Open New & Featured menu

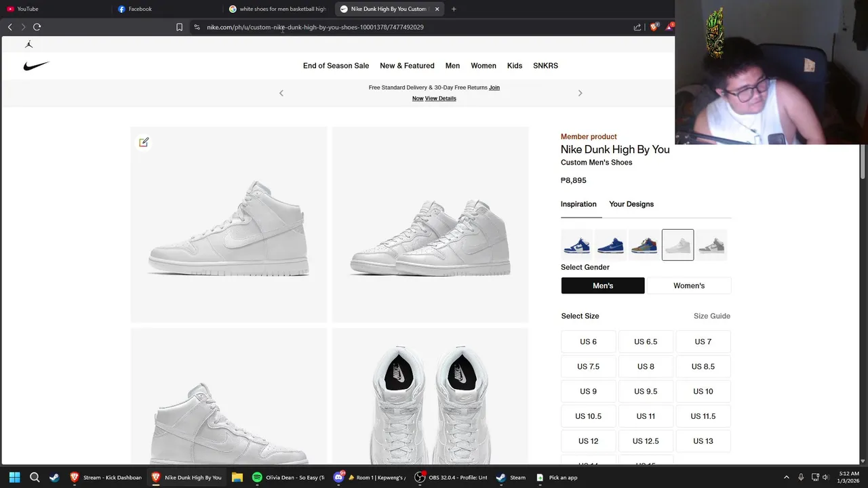click(x=407, y=66)
